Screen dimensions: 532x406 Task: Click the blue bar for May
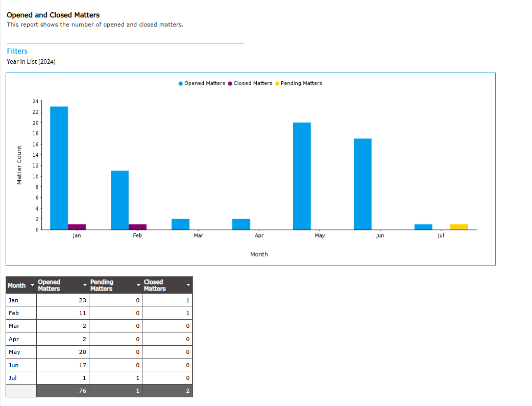coord(302,176)
